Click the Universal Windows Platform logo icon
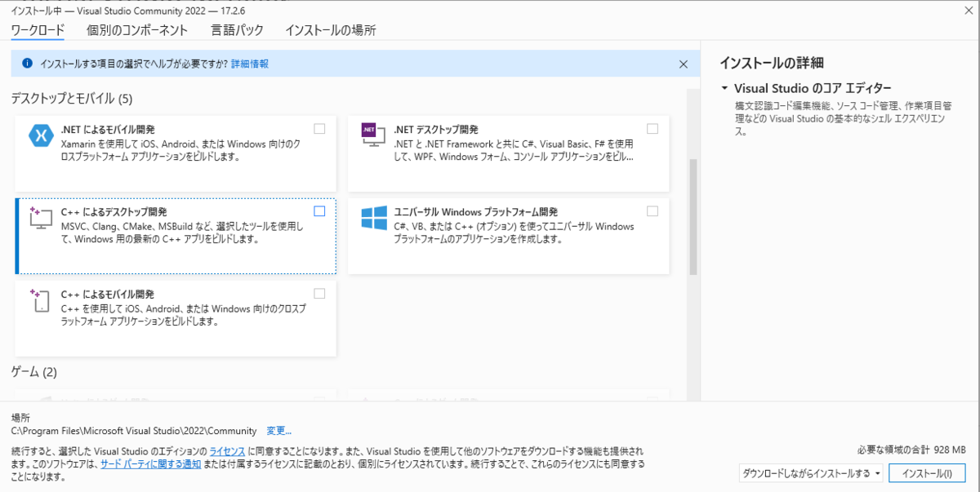This screenshot has height=492, width=980. coord(374,218)
